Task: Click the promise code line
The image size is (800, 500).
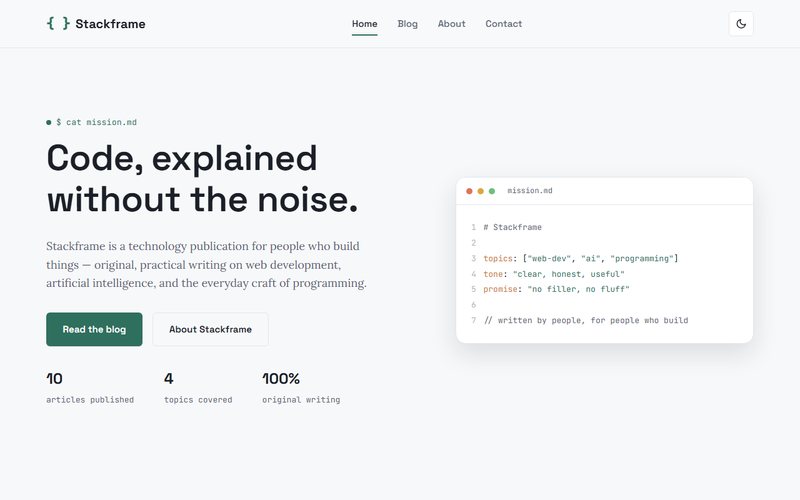Action: [556, 289]
